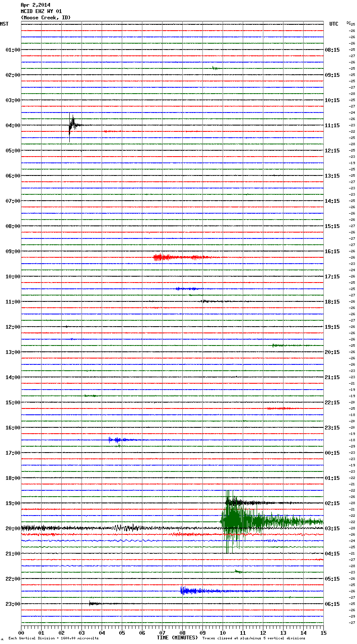
Task: Click the 20:00 MST time label
Action: coord(13,529)
